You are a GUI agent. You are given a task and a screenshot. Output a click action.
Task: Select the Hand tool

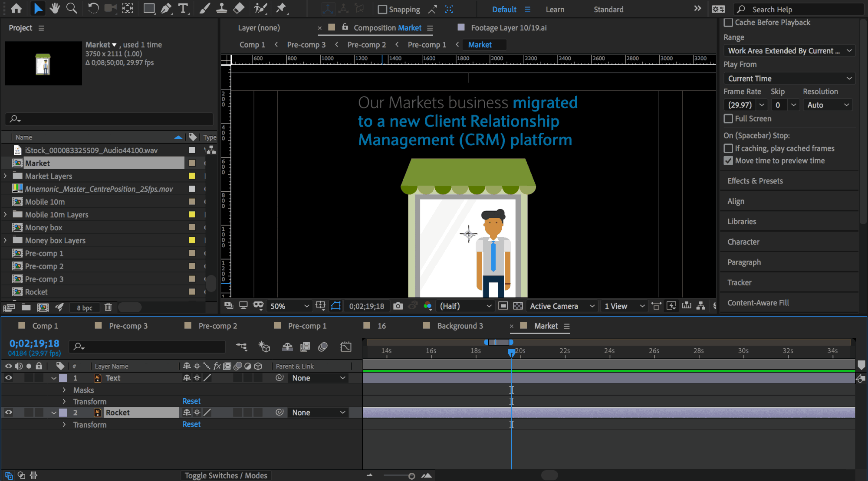55,8
